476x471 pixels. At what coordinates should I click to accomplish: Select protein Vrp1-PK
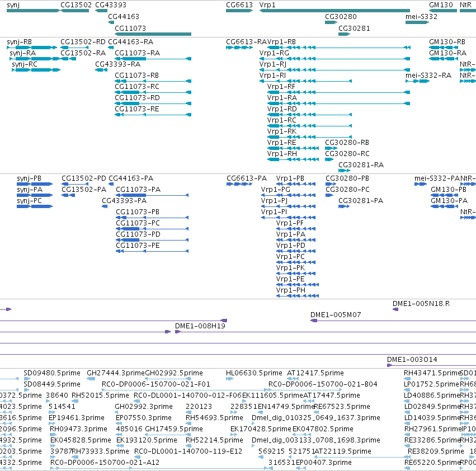pos(290,268)
